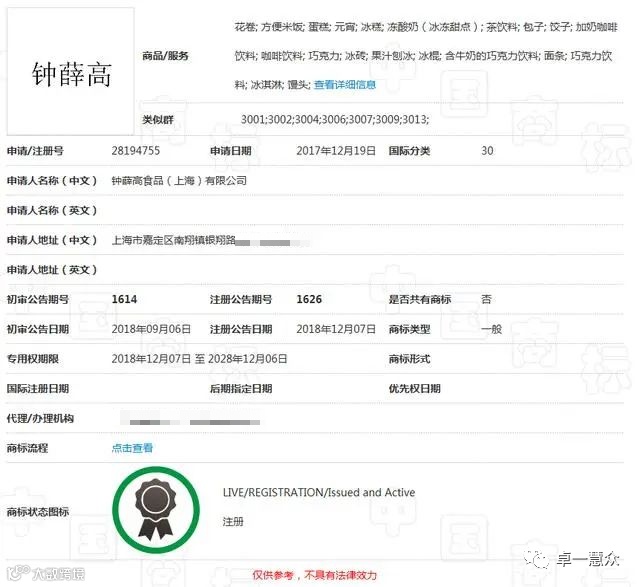Click the 注册公告日期 label

click(x=241, y=329)
